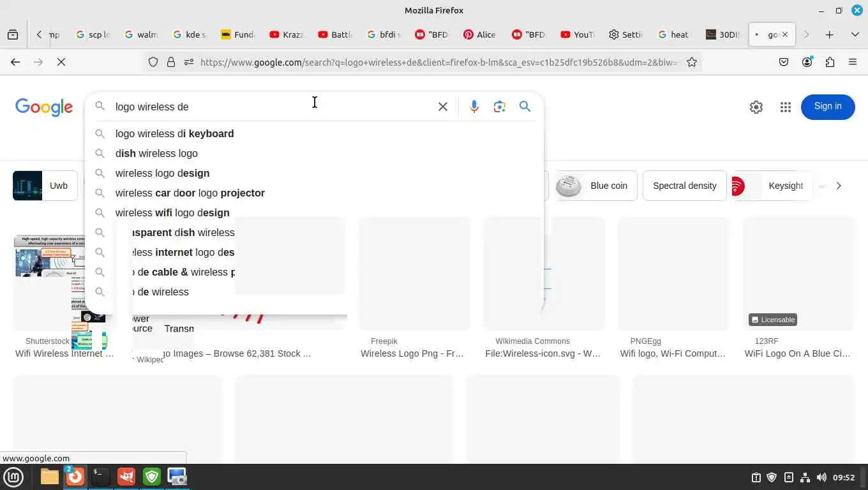Switch to the 'Krazz' YouTube tab
Screen dimensions: 868x490
click(287, 35)
